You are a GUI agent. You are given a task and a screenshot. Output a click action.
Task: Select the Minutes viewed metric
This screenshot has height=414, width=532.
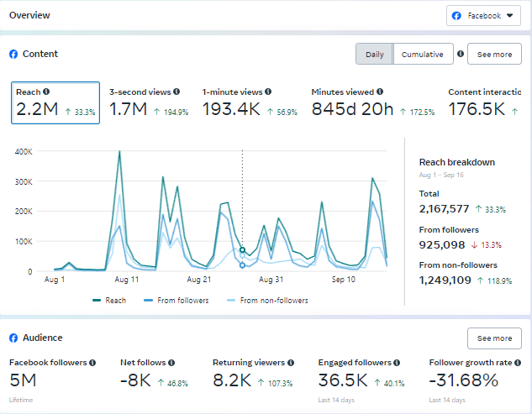point(373,102)
